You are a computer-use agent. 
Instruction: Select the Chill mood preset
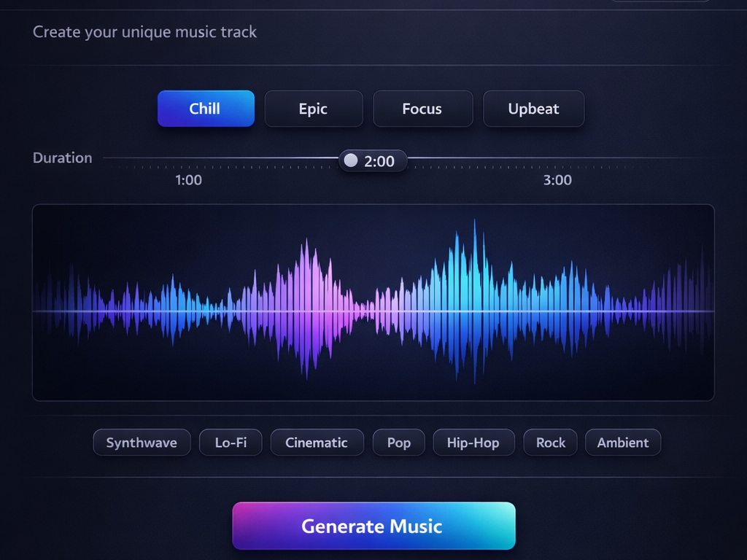click(206, 108)
